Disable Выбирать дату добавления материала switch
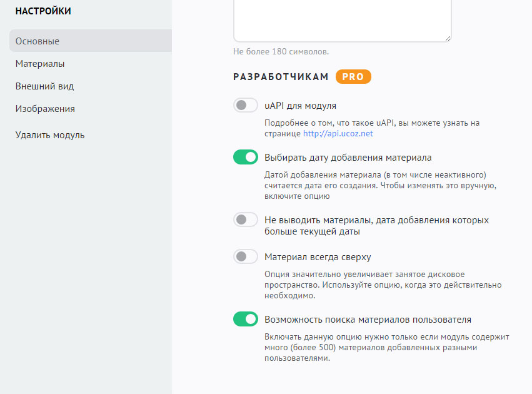Image resolution: width=532 pixels, height=394 pixels. (x=245, y=157)
